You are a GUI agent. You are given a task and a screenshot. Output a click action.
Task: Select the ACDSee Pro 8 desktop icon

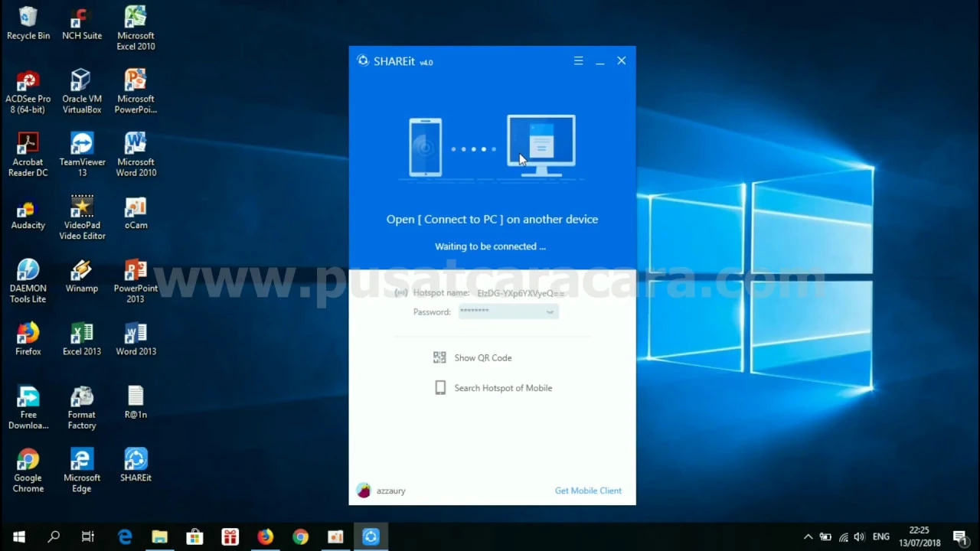[28, 92]
